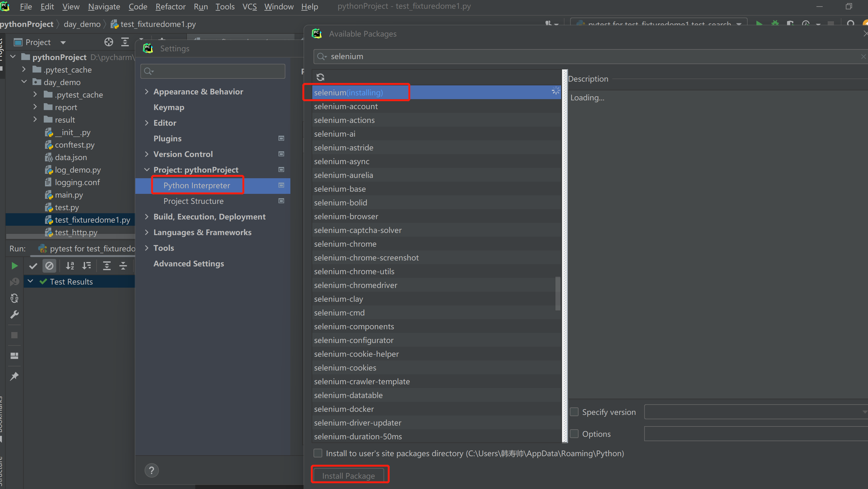The height and width of the screenshot is (489, 868).
Task: Collapse all test results nodes
Action: [x=123, y=266]
